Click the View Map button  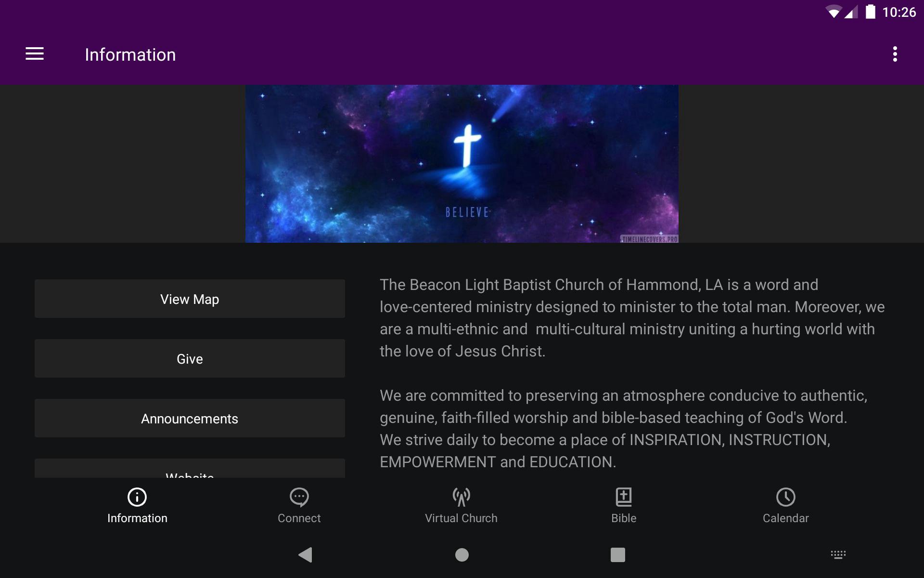[190, 299]
